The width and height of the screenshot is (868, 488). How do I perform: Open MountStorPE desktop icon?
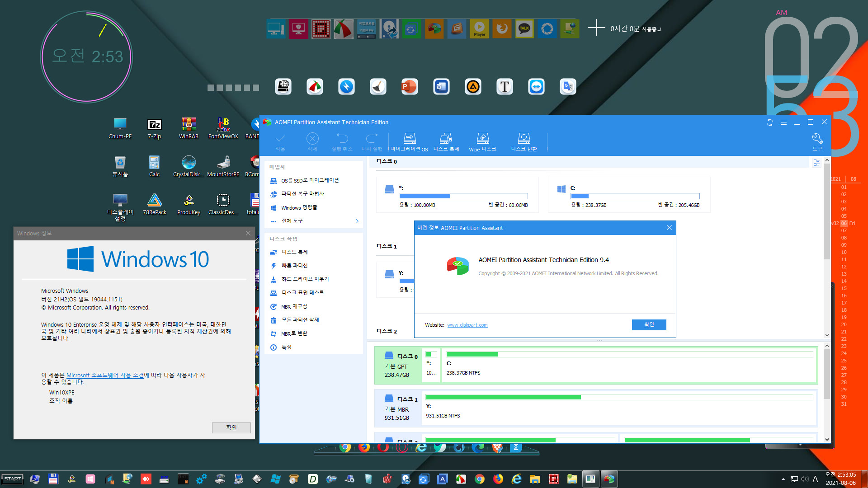click(x=223, y=166)
